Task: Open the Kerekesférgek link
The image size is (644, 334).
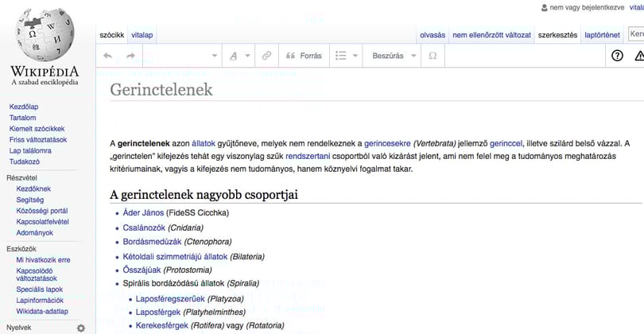Action: pos(162,325)
